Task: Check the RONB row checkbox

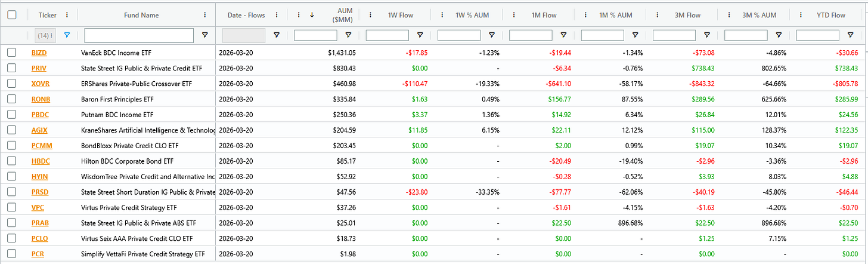Action: point(11,99)
